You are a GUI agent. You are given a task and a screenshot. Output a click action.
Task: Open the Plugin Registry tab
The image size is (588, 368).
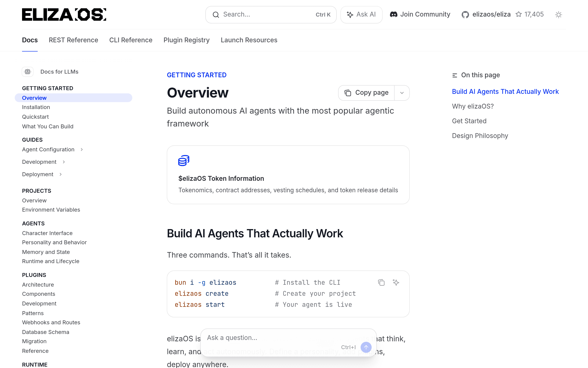point(187,40)
